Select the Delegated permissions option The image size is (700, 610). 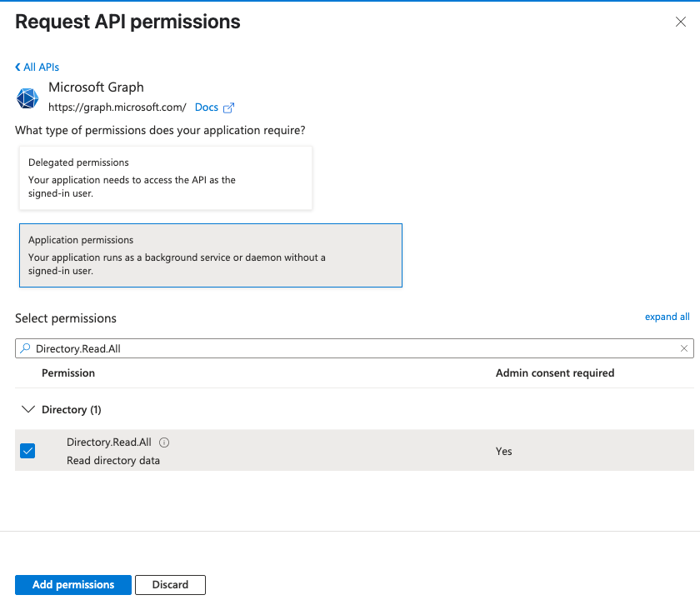pyautogui.click(x=166, y=177)
